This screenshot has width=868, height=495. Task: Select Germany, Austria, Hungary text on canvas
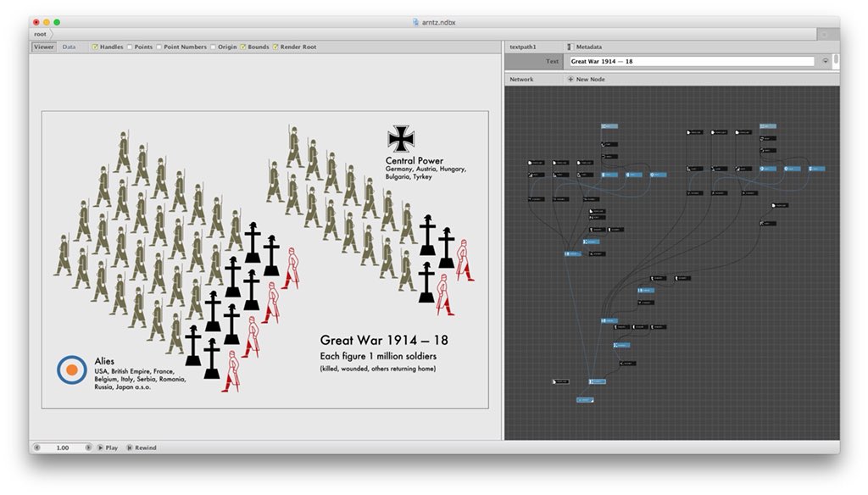pyautogui.click(x=426, y=169)
